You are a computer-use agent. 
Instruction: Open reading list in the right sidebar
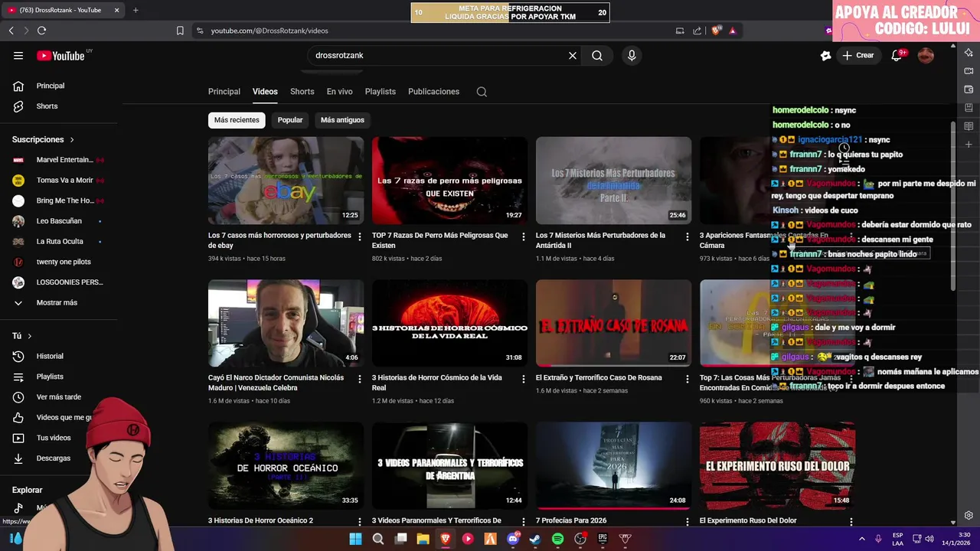tap(969, 126)
